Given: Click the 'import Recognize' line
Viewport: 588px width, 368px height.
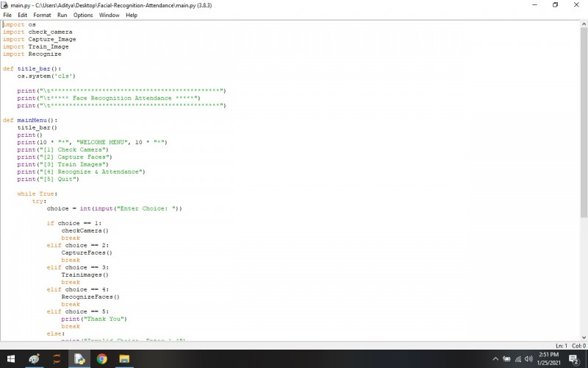Looking at the screenshot, I should pyautogui.click(x=32, y=54).
